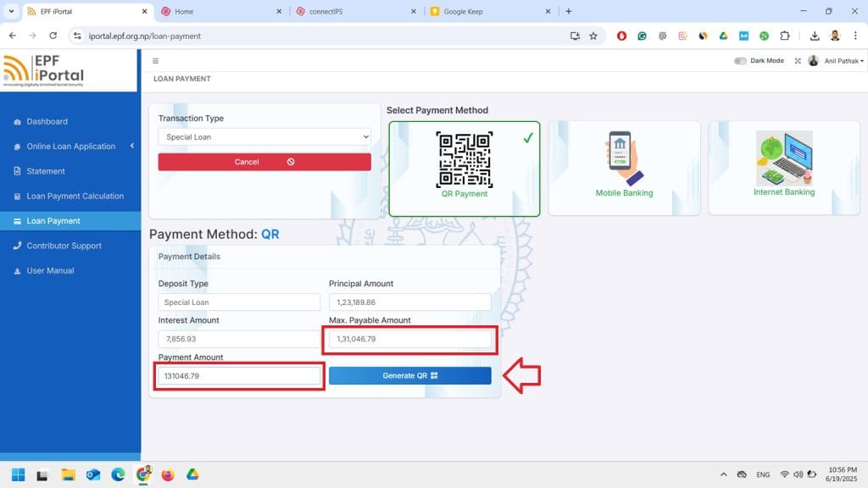Click the red Opera-style extension icon
This screenshot has width=868, height=488.
coord(621,36)
